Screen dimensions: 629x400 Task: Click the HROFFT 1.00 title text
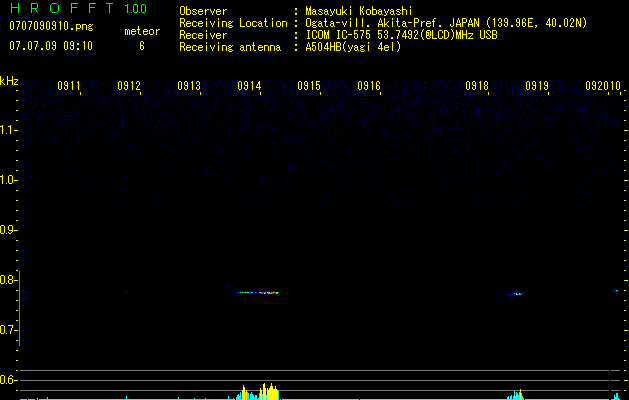click(x=78, y=8)
